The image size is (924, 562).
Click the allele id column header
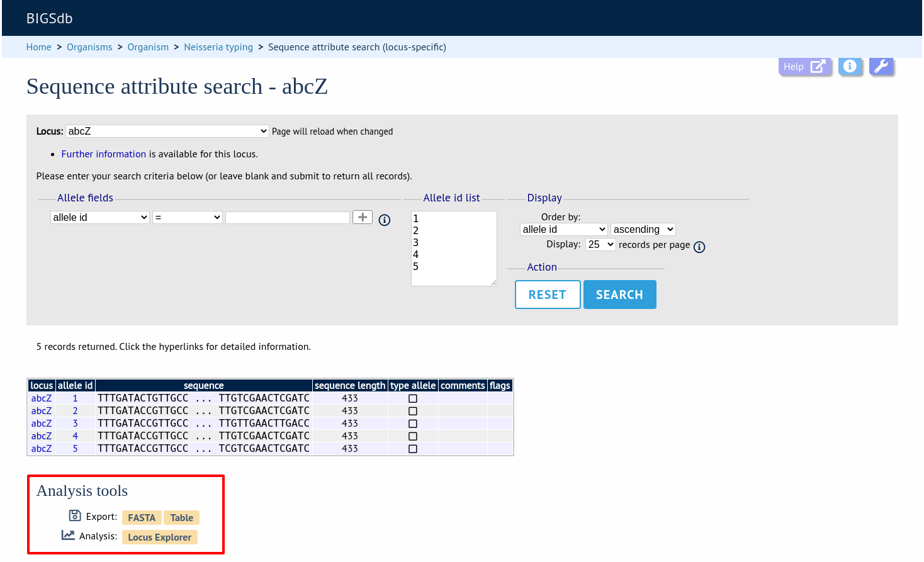tap(76, 386)
